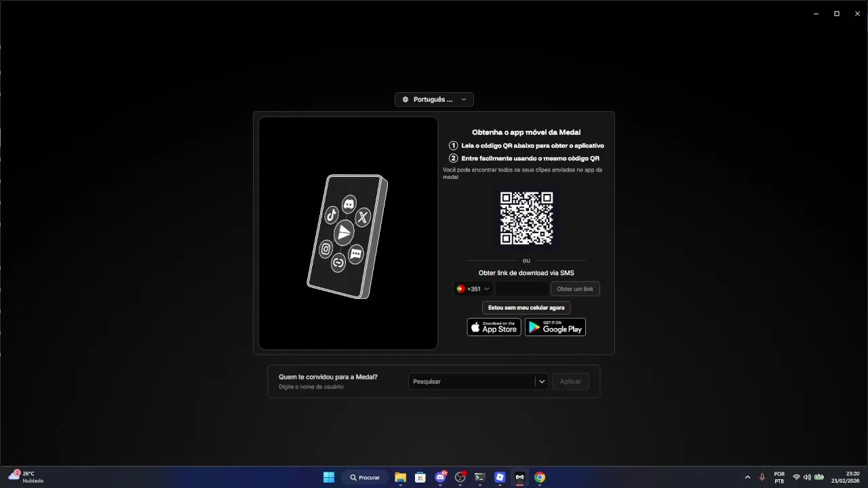Open the Google Play download badge

pos(555,327)
